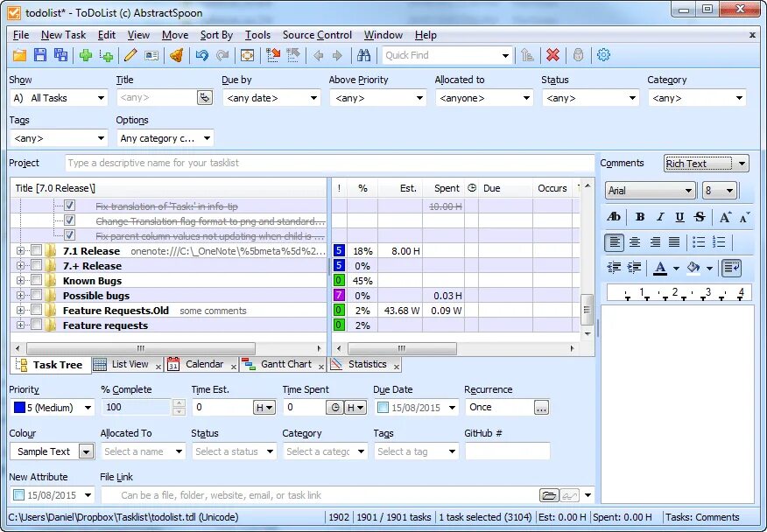The image size is (767, 532).
Task: Open the Priority 5 (Medium) dropdown
Action: [88, 408]
